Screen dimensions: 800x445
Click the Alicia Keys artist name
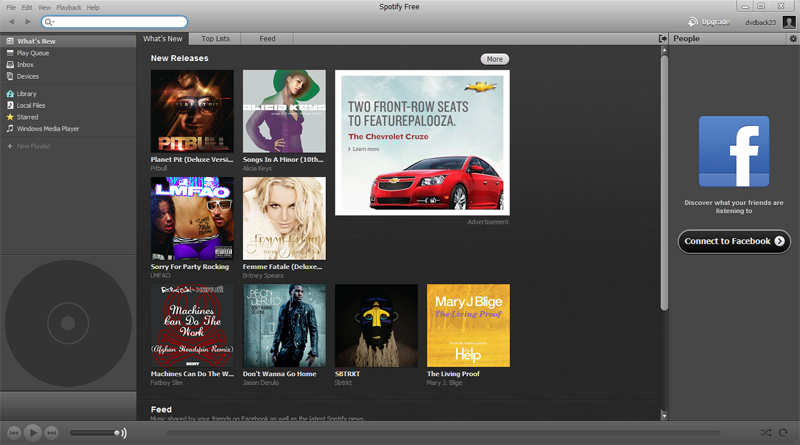point(257,168)
